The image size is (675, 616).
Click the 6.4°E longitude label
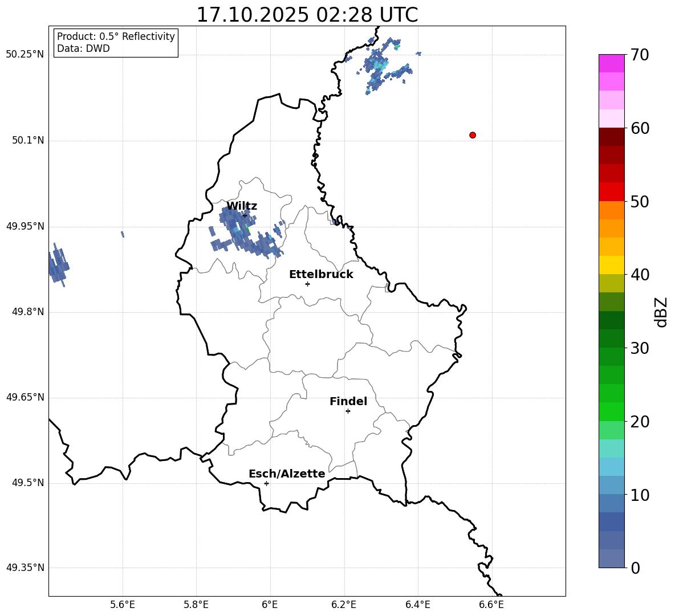[417, 605]
